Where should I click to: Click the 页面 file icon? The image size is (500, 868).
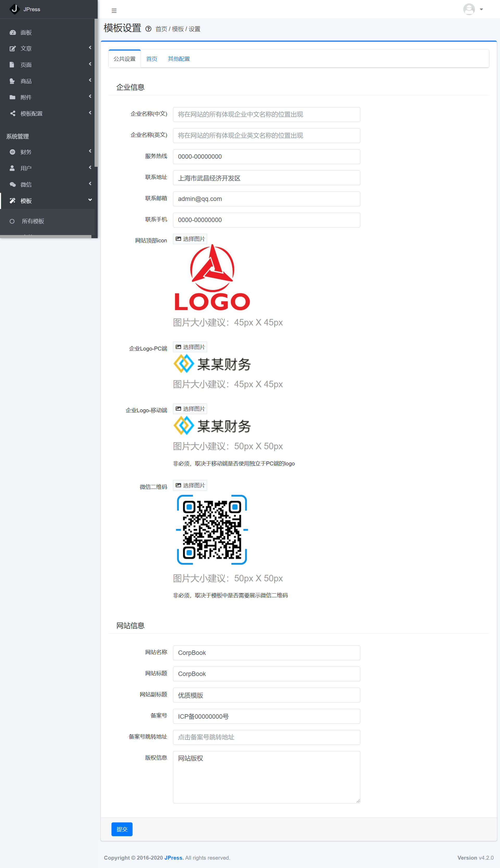pos(12,65)
